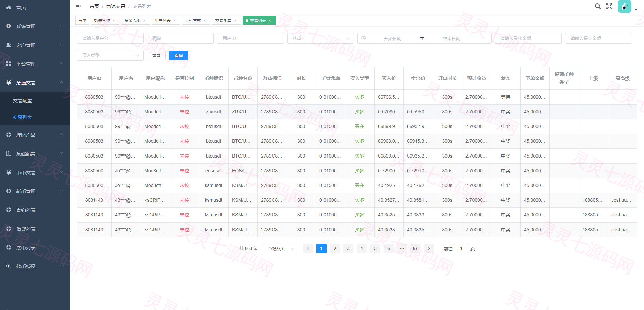644x310 pixels.
Task: Go to the next results page arrow
Action: pos(429,249)
